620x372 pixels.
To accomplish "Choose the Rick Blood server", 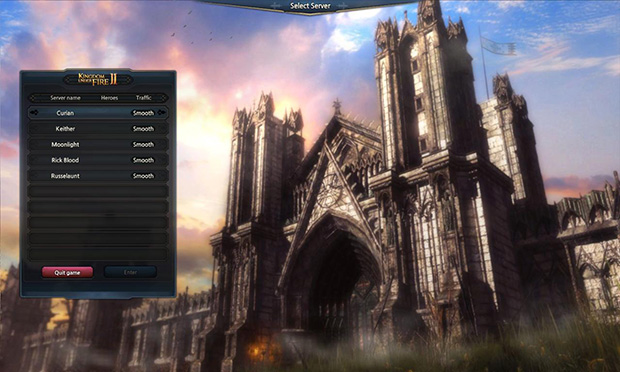I will (x=98, y=160).
